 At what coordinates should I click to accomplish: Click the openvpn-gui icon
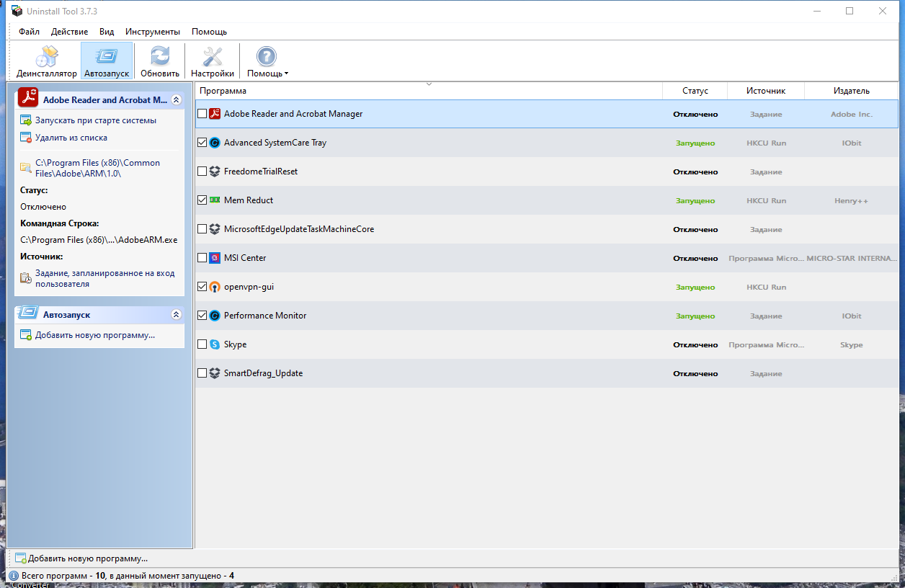[214, 287]
